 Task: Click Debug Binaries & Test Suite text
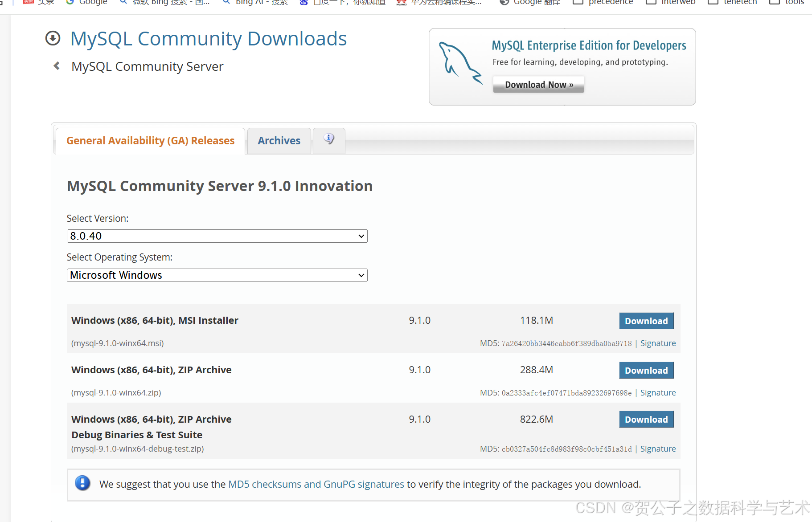point(137,435)
